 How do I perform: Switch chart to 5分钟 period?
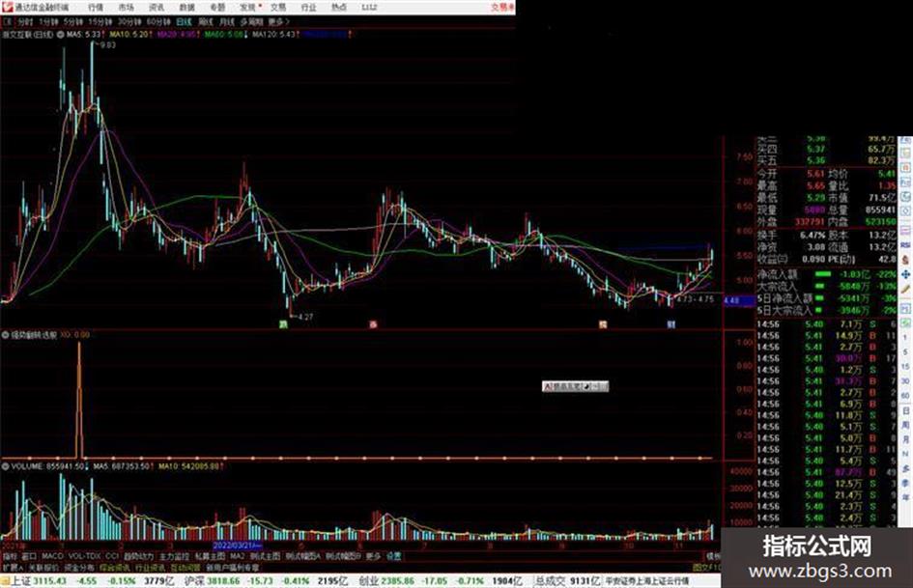click(72, 22)
